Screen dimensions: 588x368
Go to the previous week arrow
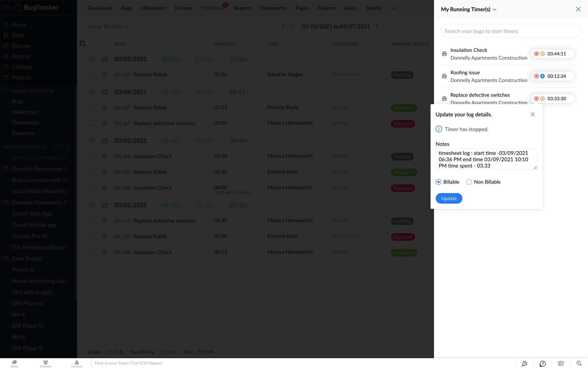pos(283,26)
